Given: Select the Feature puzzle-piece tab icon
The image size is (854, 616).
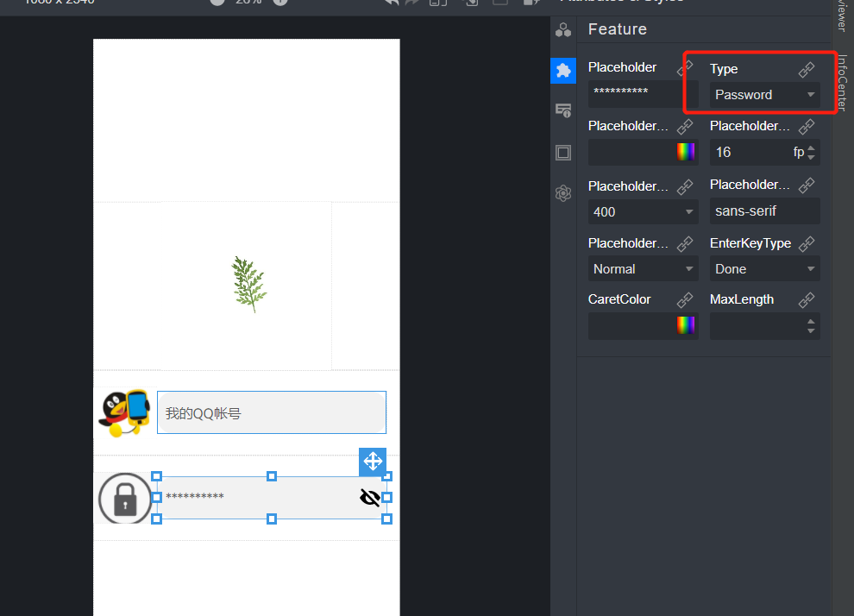Looking at the screenshot, I should [563, 70].
